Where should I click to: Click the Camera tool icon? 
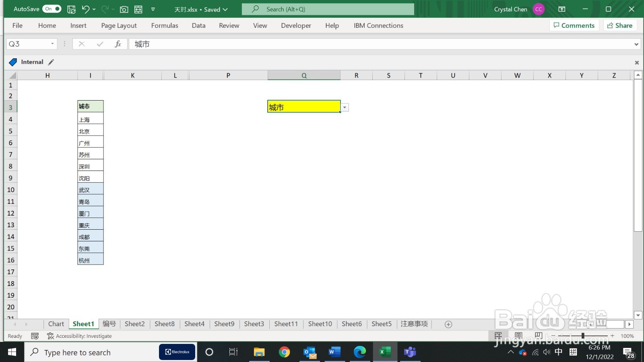click(x=124, y=9)
